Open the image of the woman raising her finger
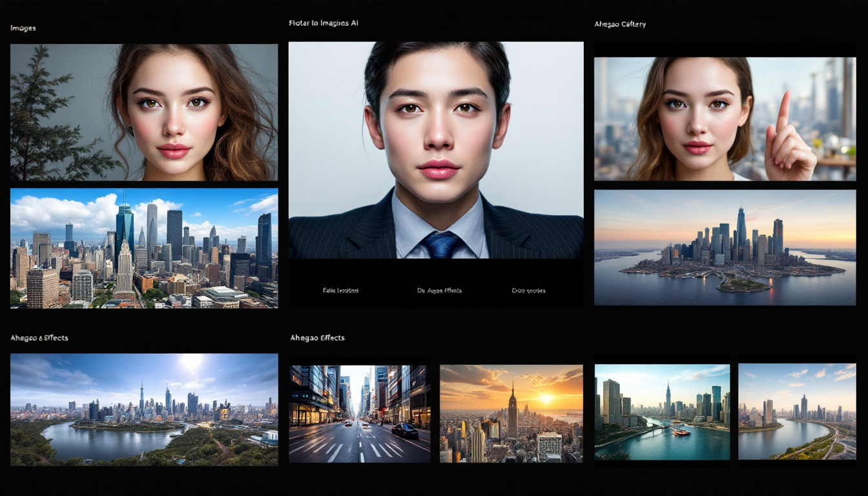The height and width of the screenshot is (496, 868). point(725,119)
